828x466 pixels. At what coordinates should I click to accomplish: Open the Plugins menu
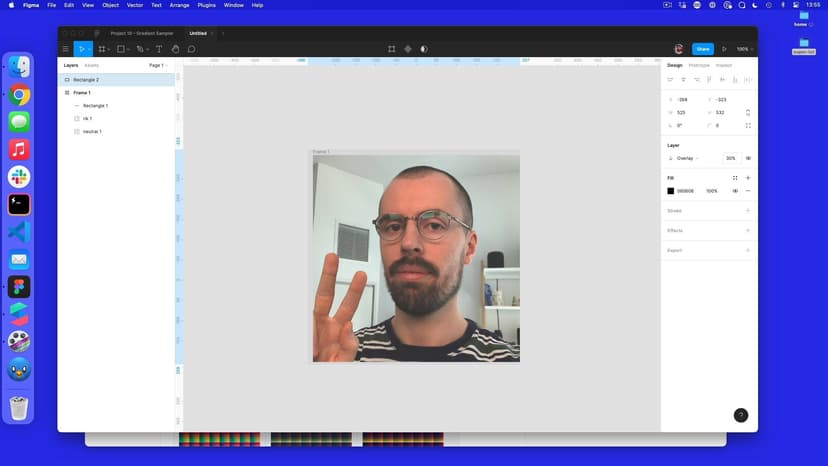point(206,5)
